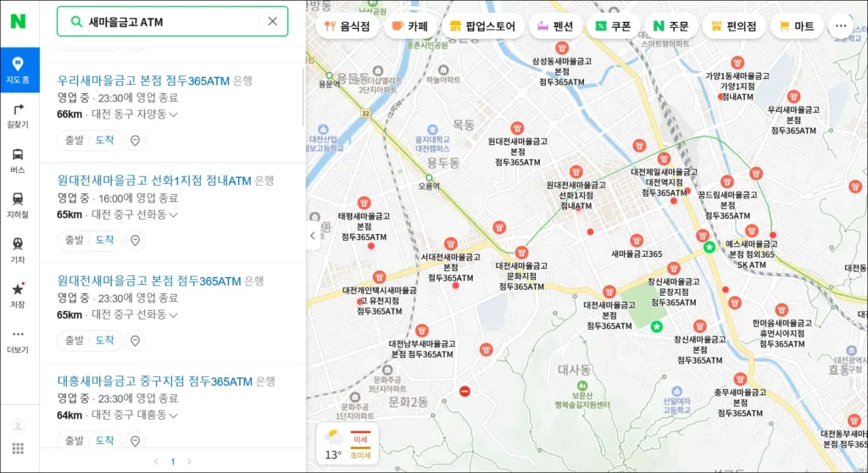Go to next results page arrow
The width and height of the screenshot is (868, 473).
[x=189, y=461]
